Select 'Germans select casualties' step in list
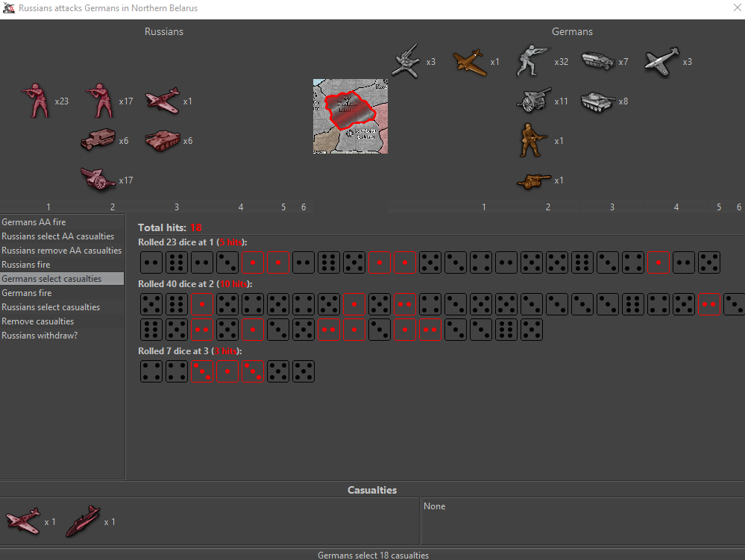 (51, 278)
